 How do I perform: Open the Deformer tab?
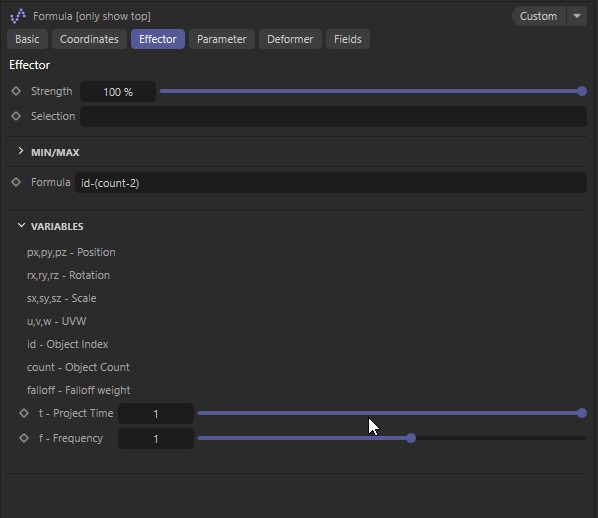pyautogui.click(x=290, y=39)
